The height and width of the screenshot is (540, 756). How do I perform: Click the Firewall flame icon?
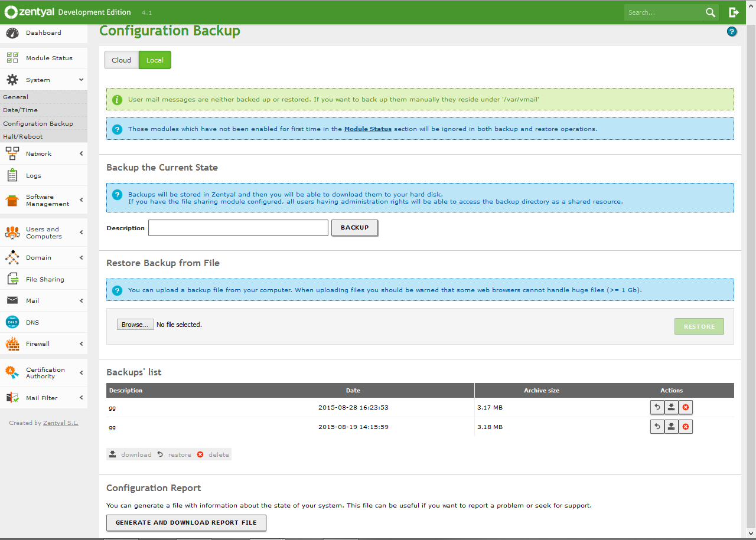point(12,343)
